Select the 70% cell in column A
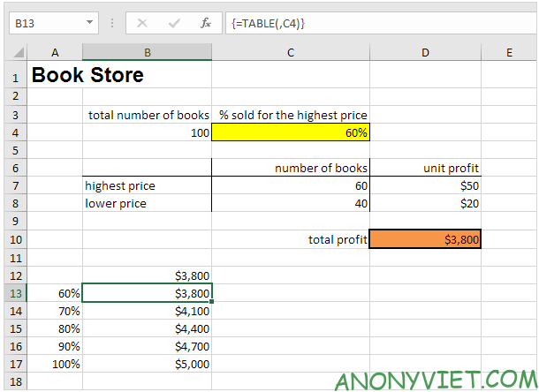 [x=56, y=311]
